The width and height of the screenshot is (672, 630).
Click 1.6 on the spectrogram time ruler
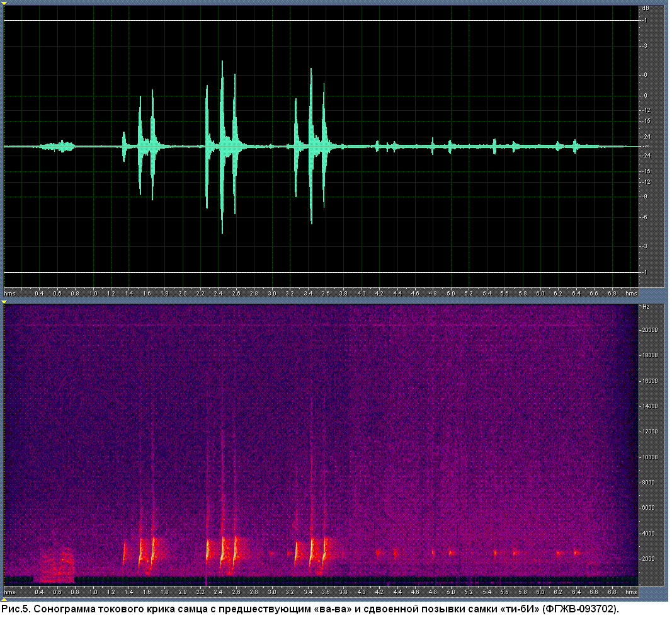coord(147,592)
